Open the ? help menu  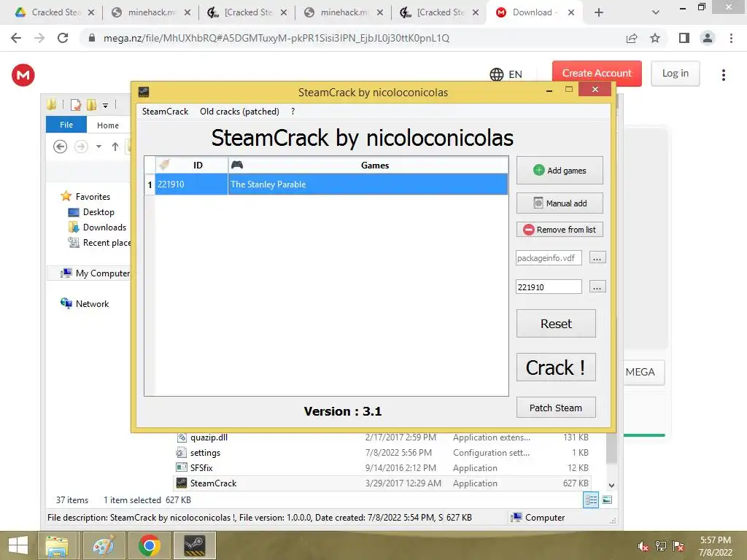293,112
